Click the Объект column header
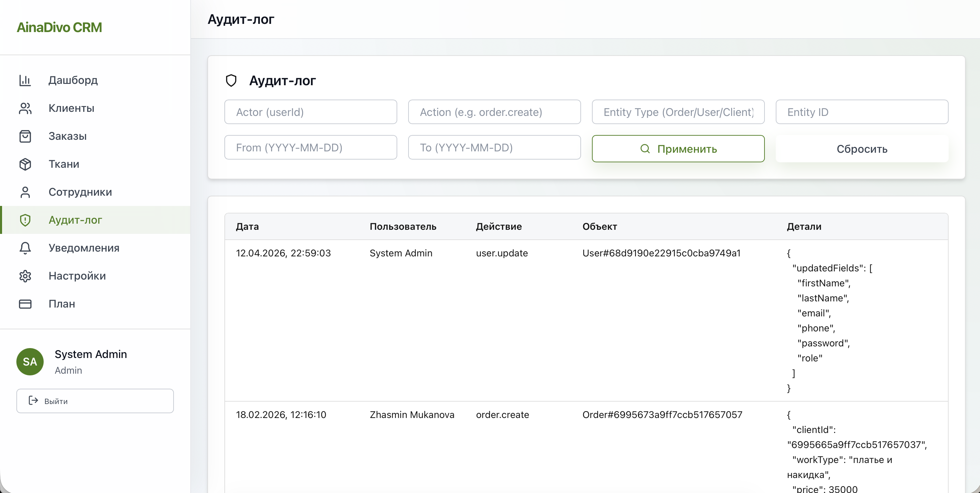This screenshot has width=980, height=493. click(599, 226)
